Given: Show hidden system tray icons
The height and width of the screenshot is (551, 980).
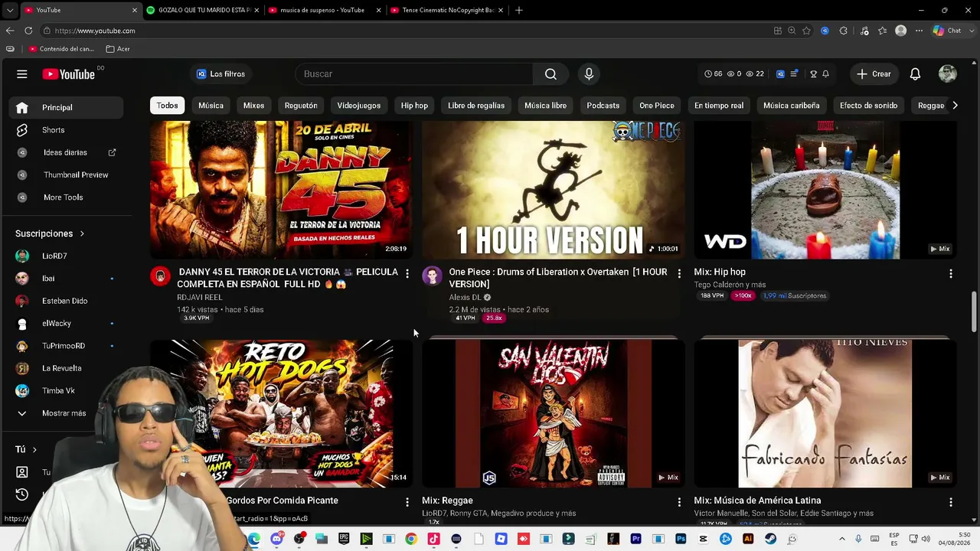Looking at the screenshot, I should (x=842, y=539).
